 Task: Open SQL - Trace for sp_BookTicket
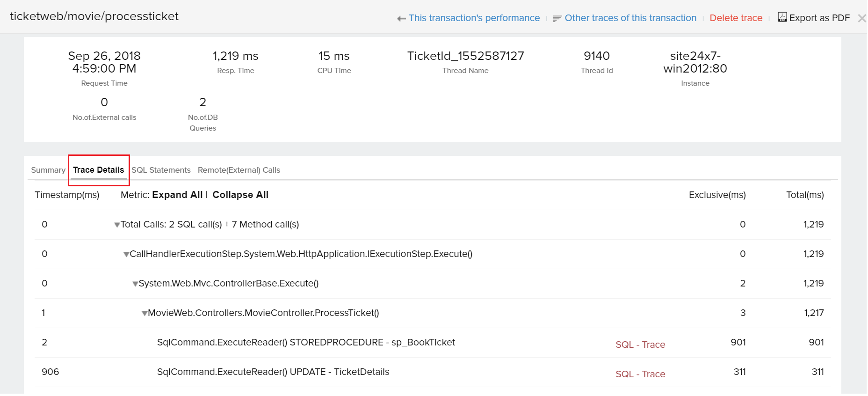640,345
